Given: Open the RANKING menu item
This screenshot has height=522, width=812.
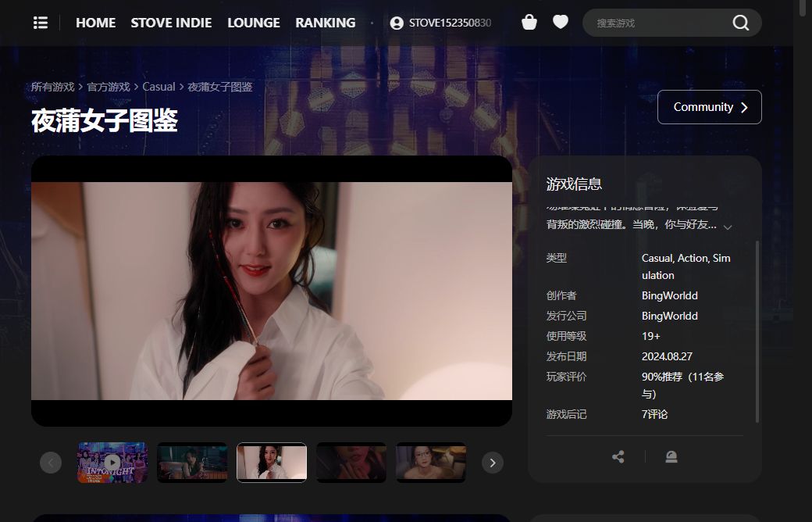Looking at the screenshot, I should point(326,23).
